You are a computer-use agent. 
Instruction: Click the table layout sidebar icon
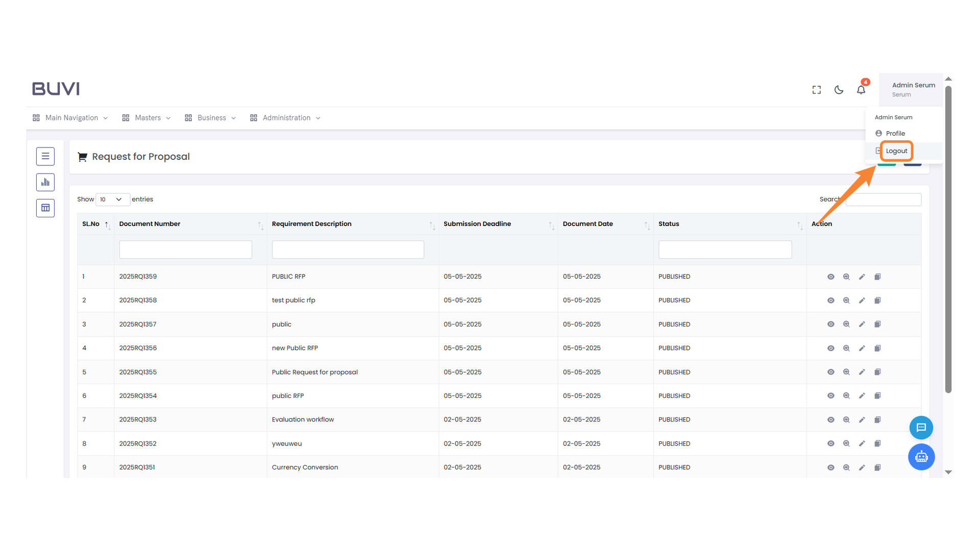coord(45,208)
